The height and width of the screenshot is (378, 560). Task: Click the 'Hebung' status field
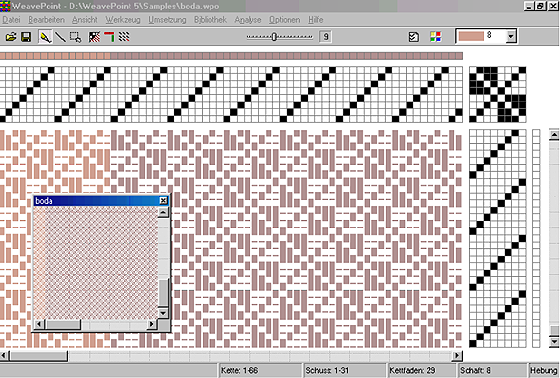(x=543, y=370)
